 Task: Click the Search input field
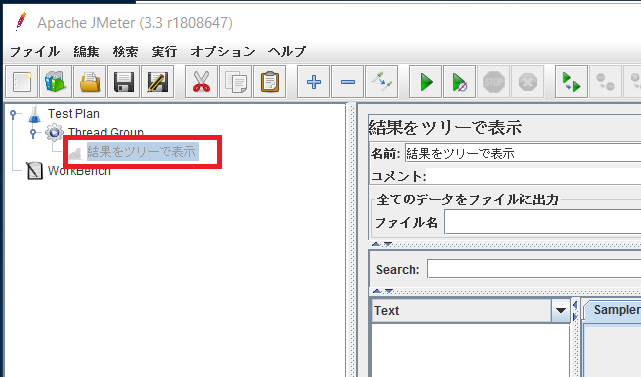(534, 269)
